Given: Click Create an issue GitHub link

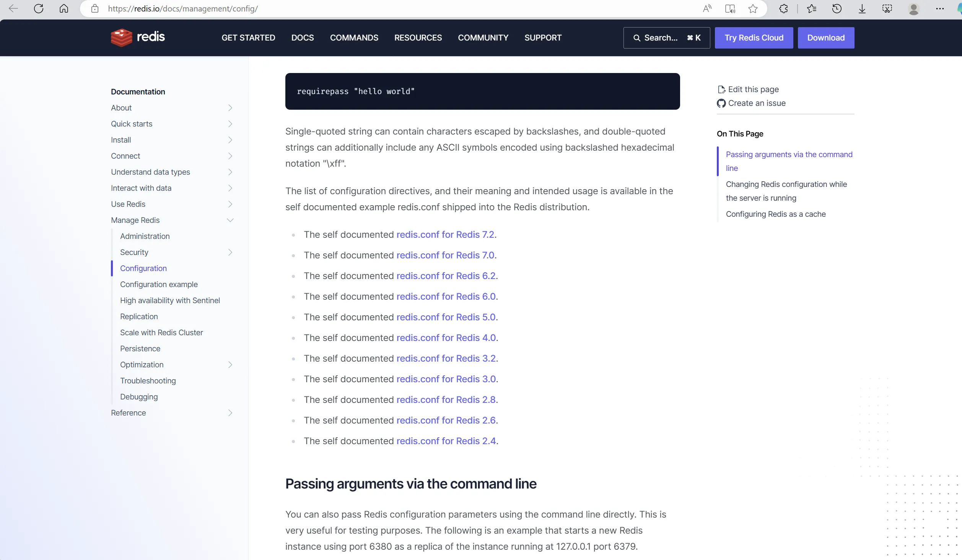Looking at the screenshot, I should click(756, 103).
